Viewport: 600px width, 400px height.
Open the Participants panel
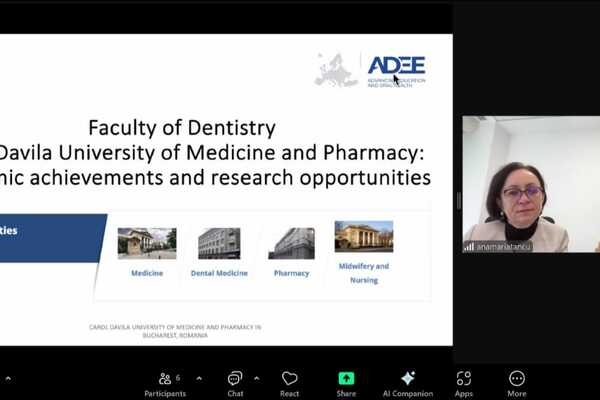pyautogui.click(x=165, y=384)
